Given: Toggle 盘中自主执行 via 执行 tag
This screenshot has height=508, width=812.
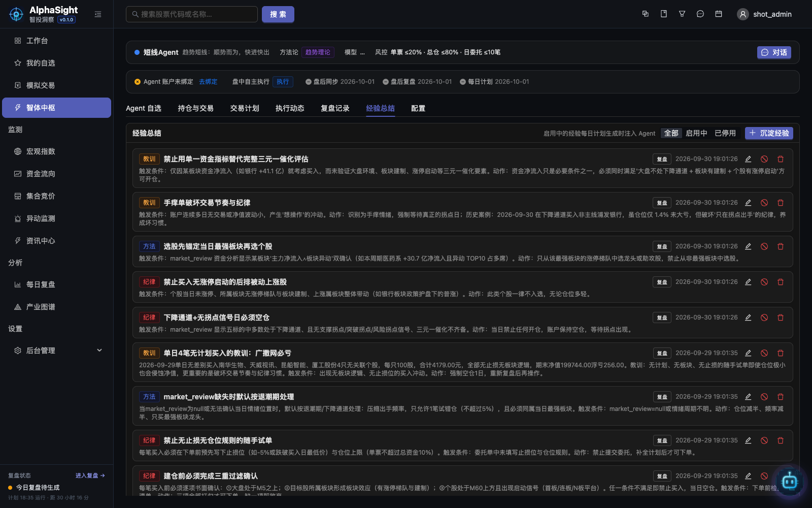Looking at the screenshot, I should coord(283,82).
